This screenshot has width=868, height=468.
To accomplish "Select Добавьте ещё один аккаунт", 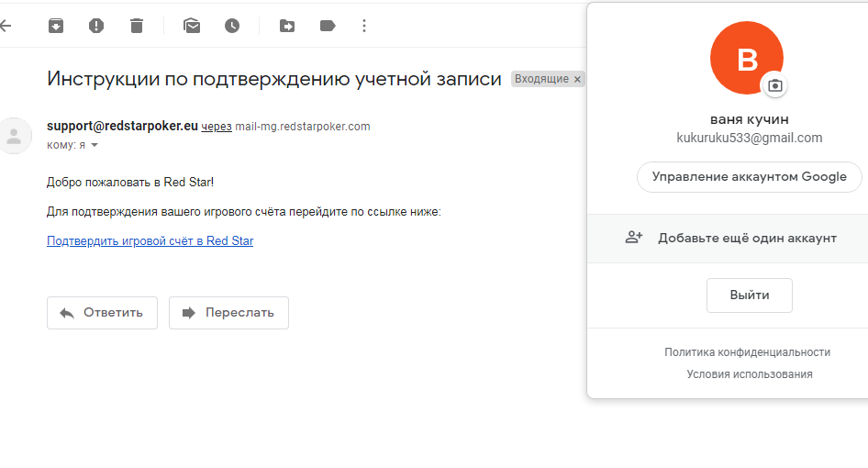I will pyautogui.click(x=728, y=239).
